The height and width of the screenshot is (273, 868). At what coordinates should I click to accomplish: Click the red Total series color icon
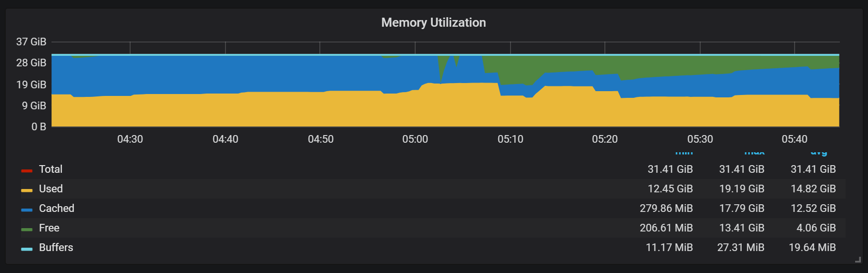pyautogui.click(x=27, y=170)
